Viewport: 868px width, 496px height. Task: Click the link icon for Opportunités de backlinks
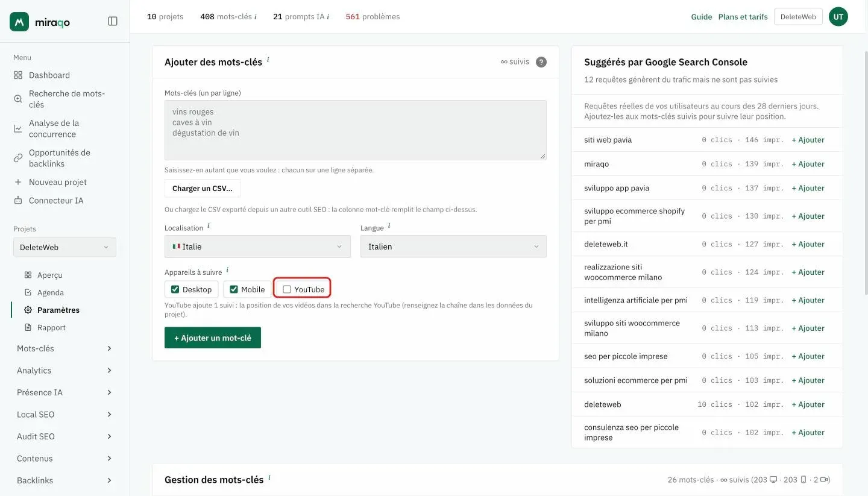[18, 158]
